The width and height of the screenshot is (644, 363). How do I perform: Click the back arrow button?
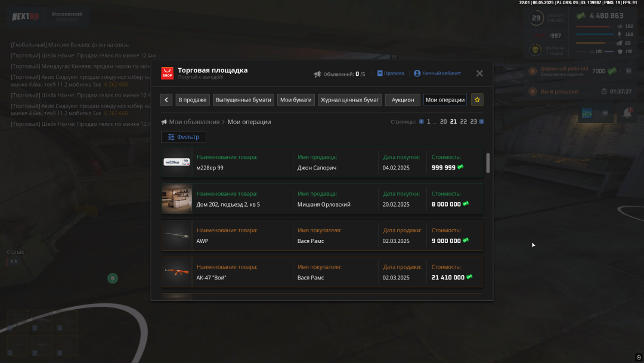coord(166,100)
